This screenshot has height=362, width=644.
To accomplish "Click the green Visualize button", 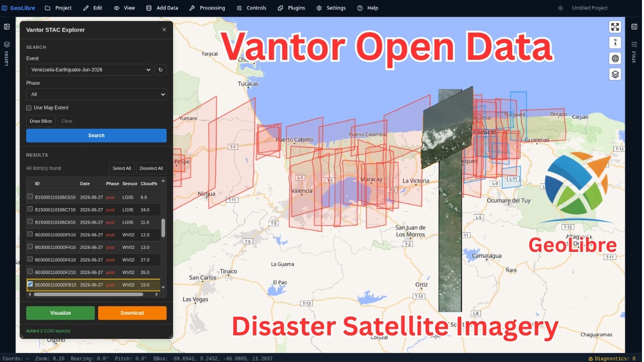I will [x=60, y=313].
